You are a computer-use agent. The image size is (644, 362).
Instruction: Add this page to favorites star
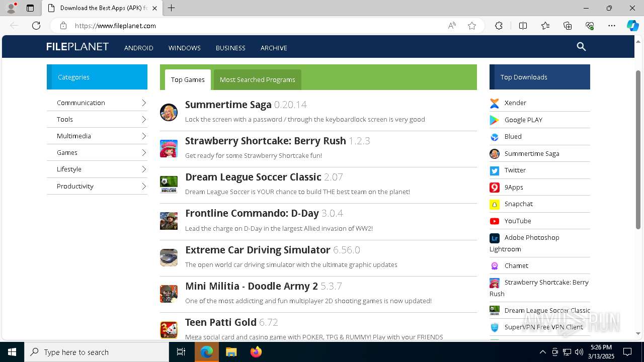(472, 26)
